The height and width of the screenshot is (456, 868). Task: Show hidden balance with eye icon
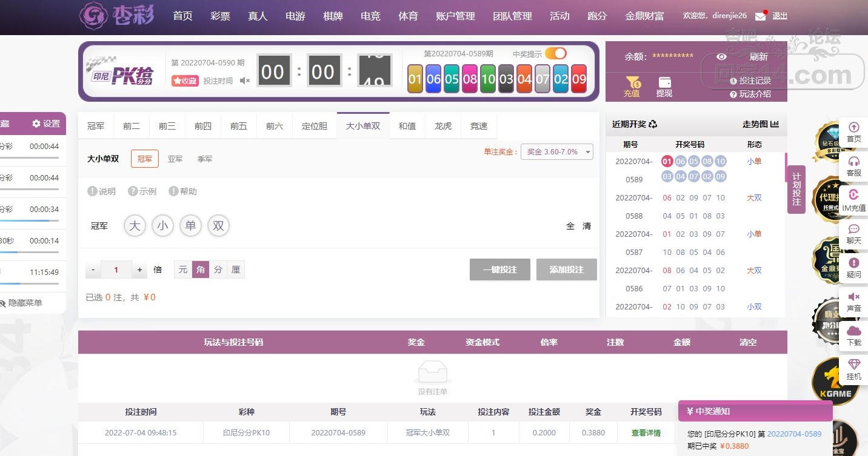click(721, 56)
